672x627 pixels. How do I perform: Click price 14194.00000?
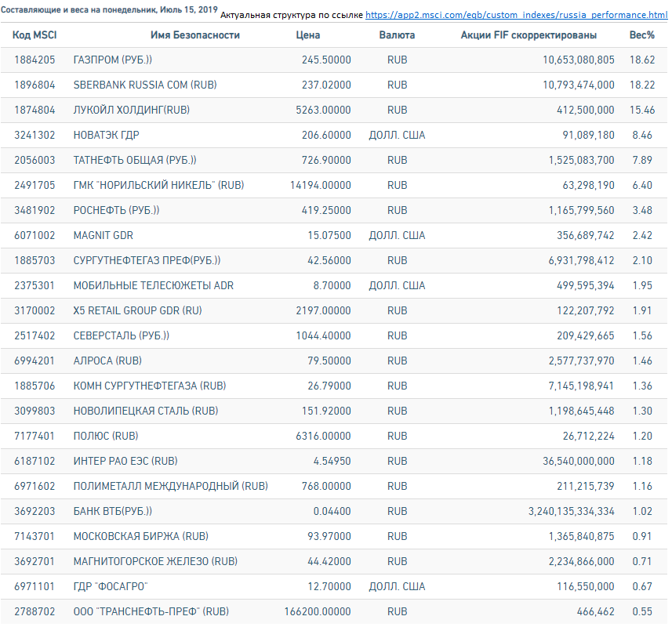[x=320, y=186]
